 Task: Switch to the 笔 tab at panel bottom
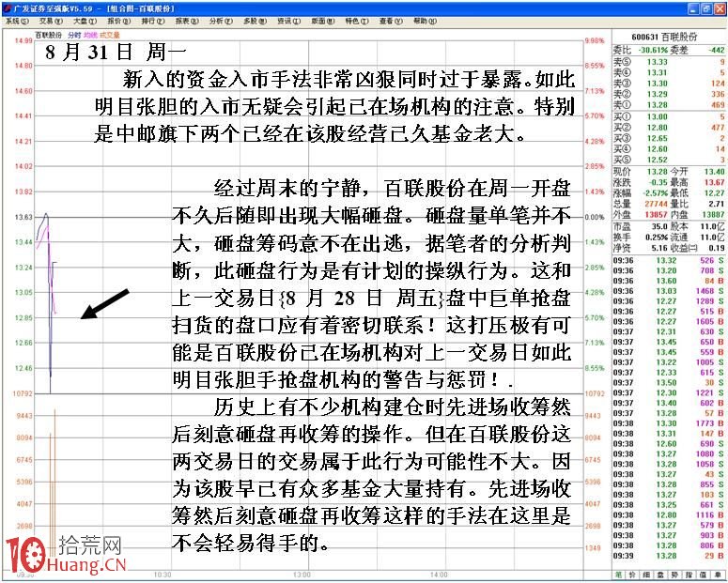pos(618,575)
